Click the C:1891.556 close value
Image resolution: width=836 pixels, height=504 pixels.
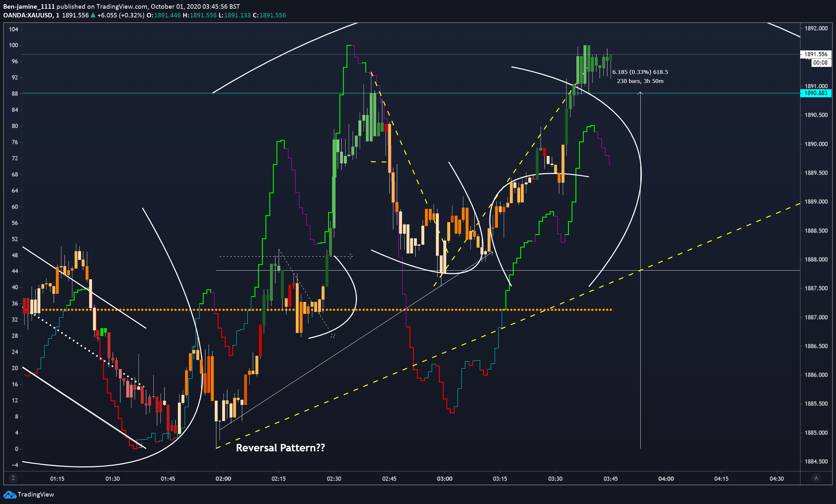tap(269, 15)
